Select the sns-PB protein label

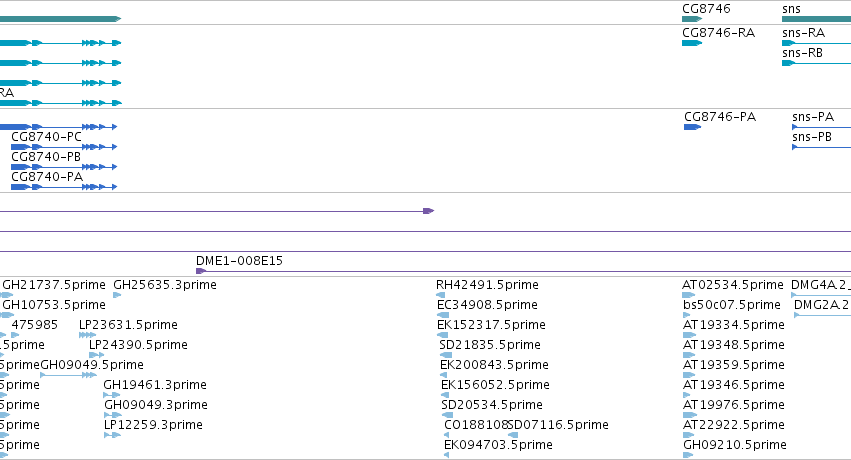point(812,137)
